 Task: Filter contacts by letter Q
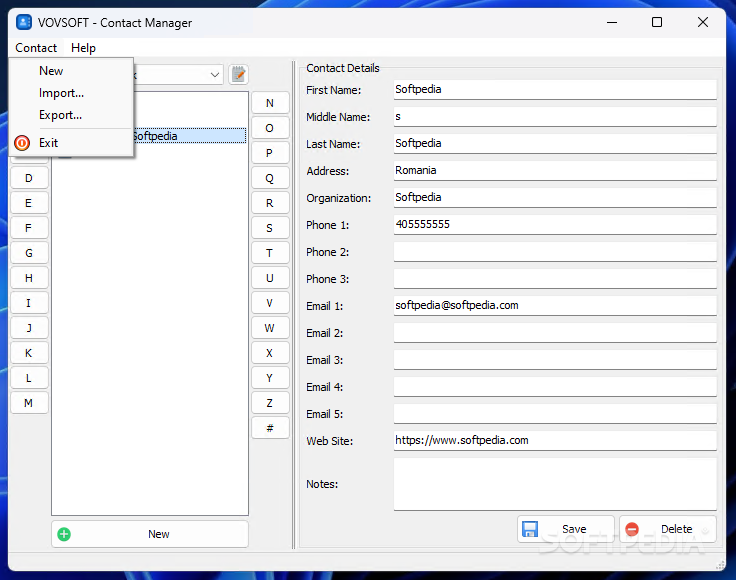(x=270, y=178)
